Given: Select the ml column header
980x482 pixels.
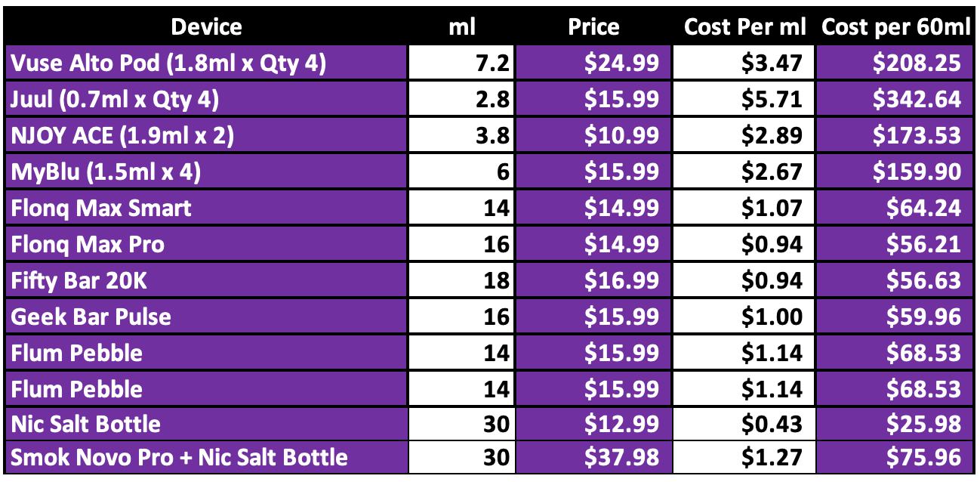Looking at the screenshot, I should [462, 27].
